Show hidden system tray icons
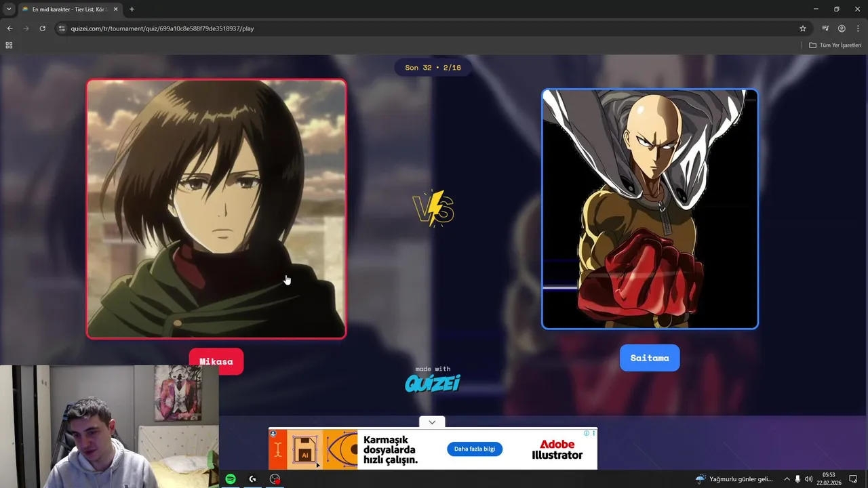This screenshot has height=488, width=868. (x=787, y=479)
